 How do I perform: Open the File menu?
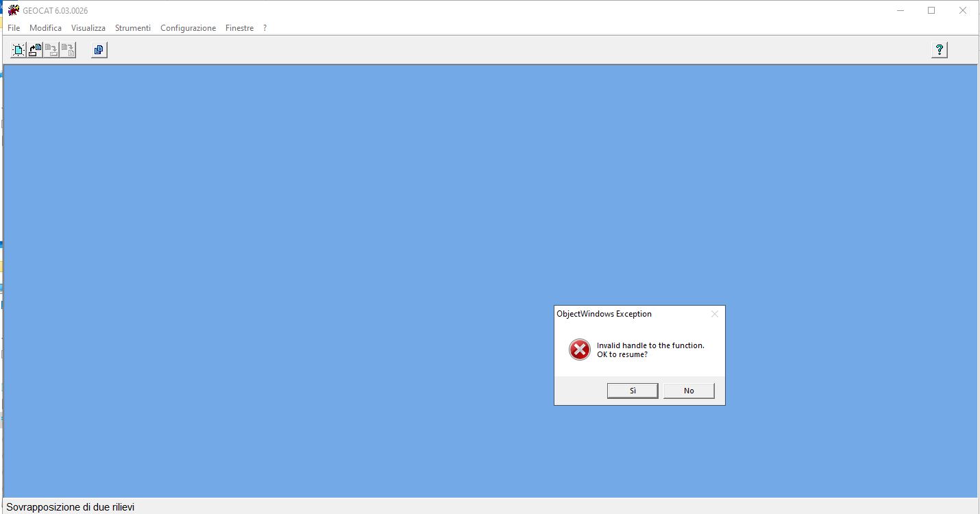tap(14, 28)
